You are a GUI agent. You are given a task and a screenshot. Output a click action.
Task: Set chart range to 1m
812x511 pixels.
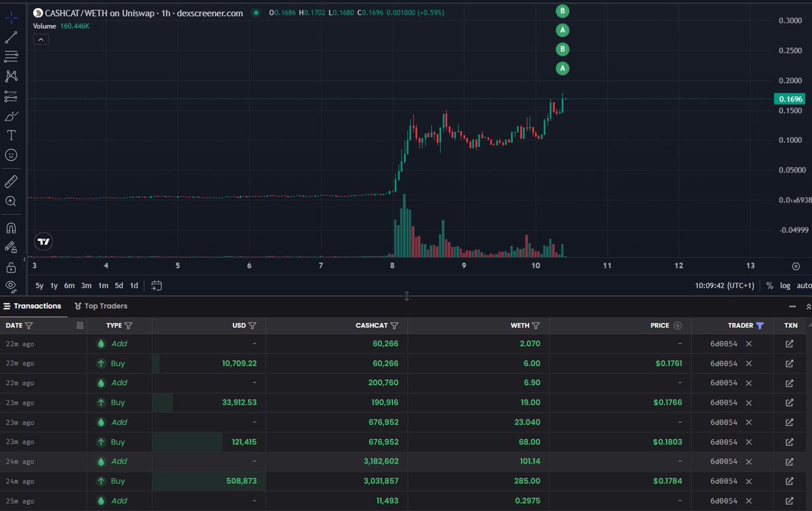103,286
